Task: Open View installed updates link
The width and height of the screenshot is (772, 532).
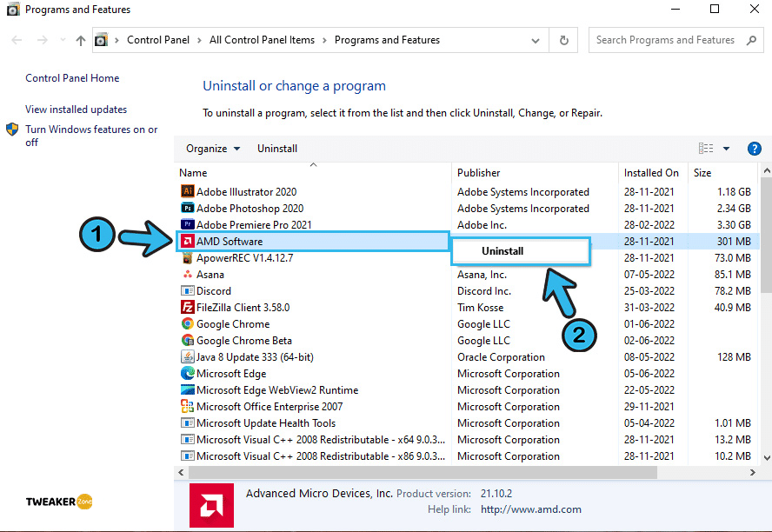Action: [x=77, y=110]
